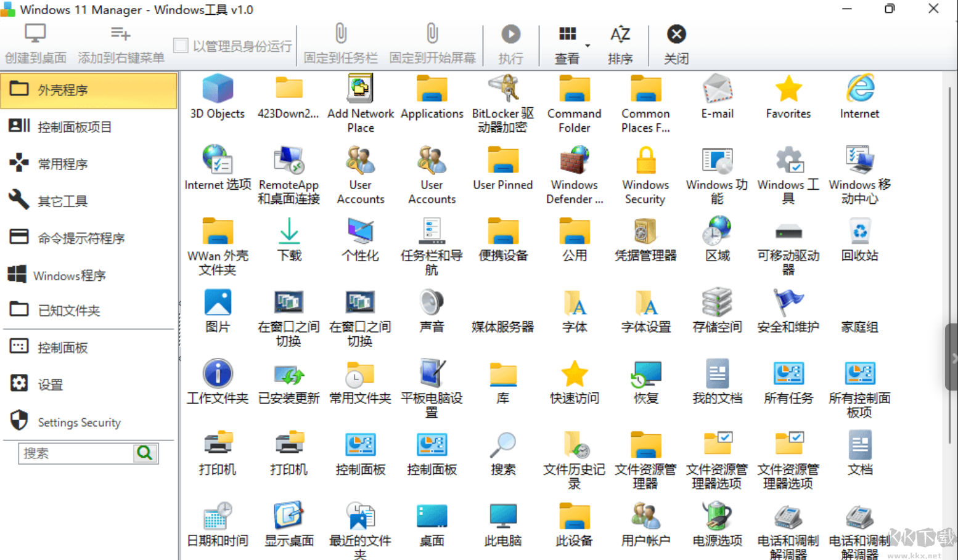Switch to 控制面板项目 category
Viewport: 958px width, 560px height.
pyautogui.click(x=89, y=127)
